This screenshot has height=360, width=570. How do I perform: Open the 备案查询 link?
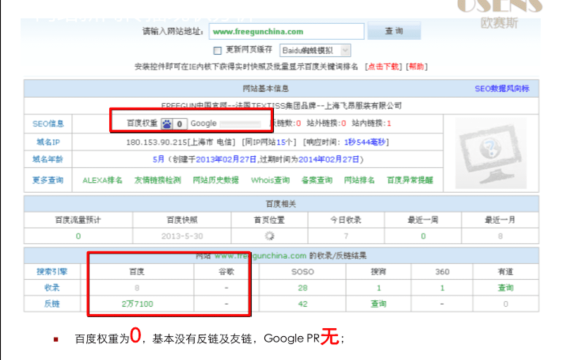(317, 180)
